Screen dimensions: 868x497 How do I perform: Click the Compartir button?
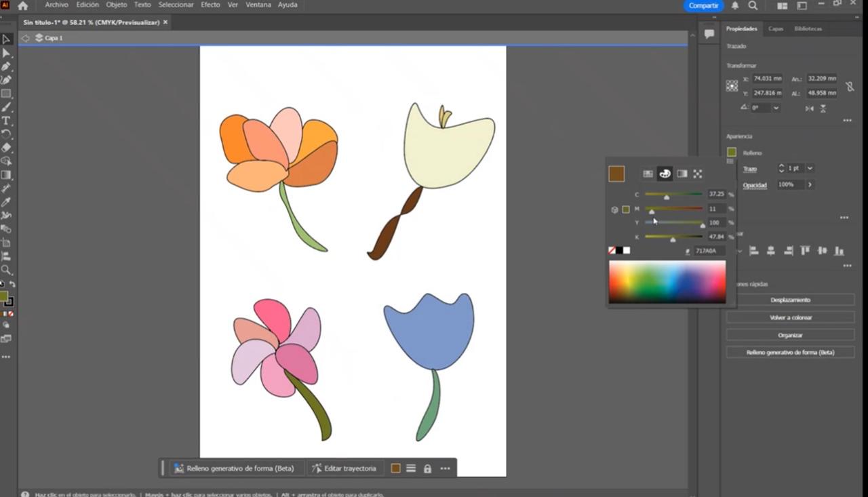[x=703, y=5]
